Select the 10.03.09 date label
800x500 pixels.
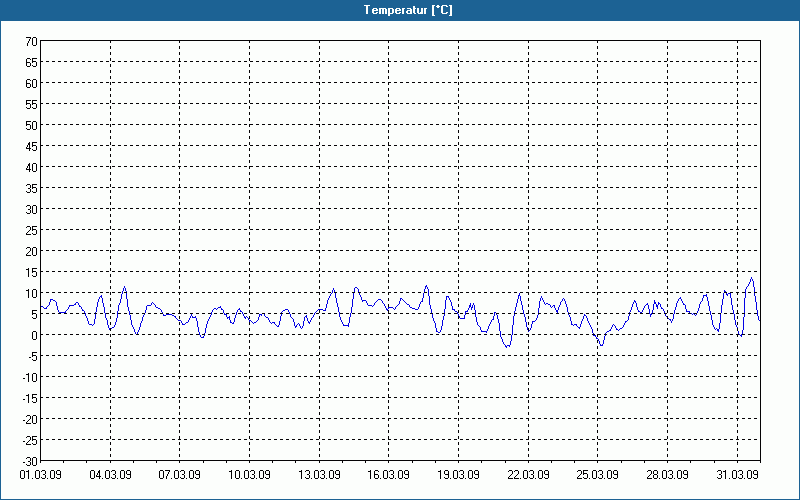(249, 475)
